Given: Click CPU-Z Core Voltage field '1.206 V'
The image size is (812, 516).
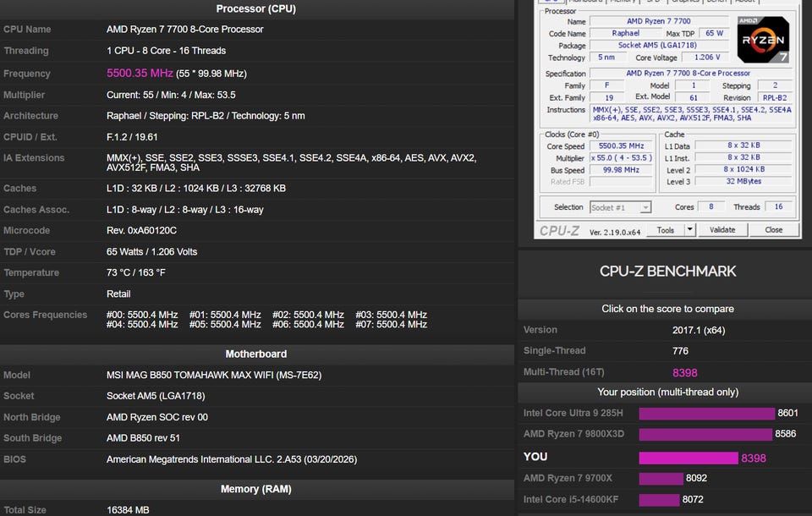Looking at the screenshot, I should click(x=707, y=57).
